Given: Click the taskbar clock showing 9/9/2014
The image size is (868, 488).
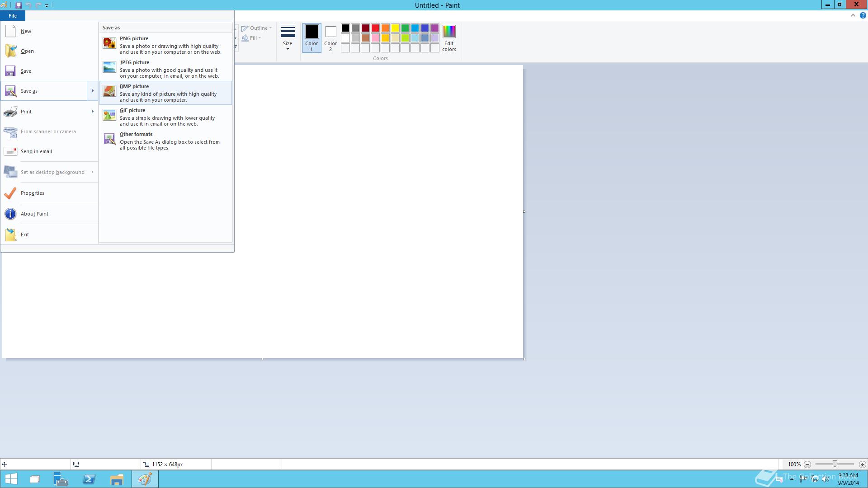Looking at the screenshot, I should [848, 479].
